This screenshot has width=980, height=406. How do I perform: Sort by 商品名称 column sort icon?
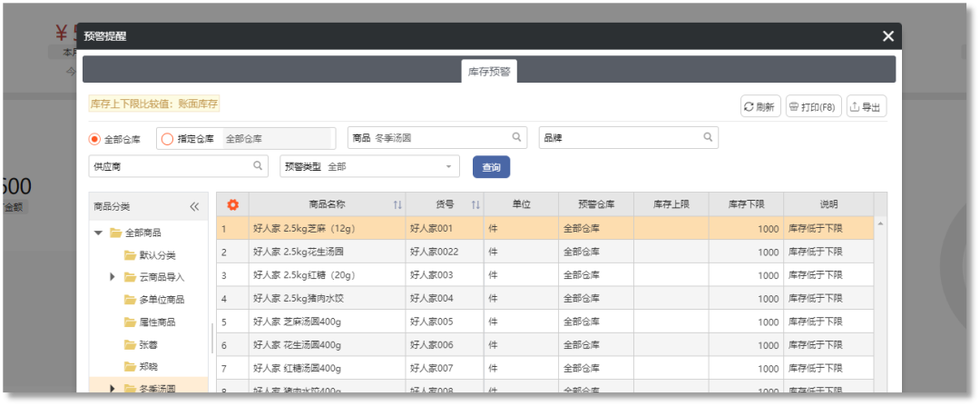point(397,205)
